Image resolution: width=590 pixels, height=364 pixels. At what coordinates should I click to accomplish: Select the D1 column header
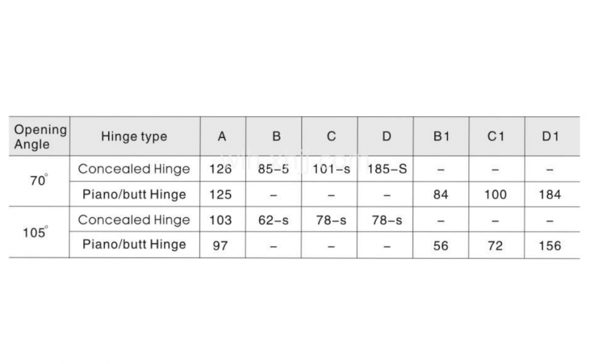pyautogui.click(x=552, y=136)
